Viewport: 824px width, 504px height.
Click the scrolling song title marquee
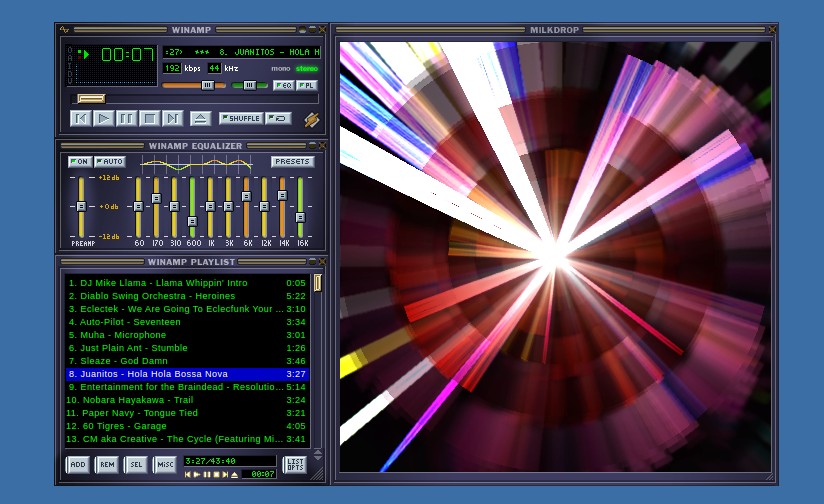coord(241,52)
